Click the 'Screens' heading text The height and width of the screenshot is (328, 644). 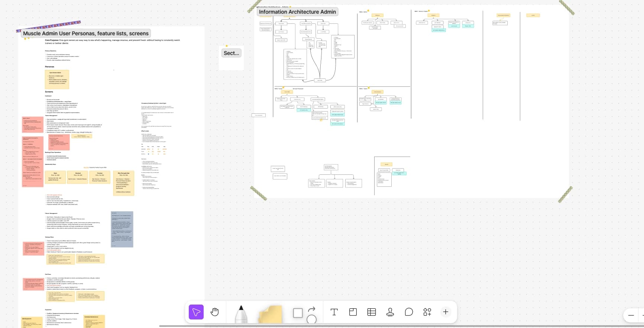click(49, 91)
